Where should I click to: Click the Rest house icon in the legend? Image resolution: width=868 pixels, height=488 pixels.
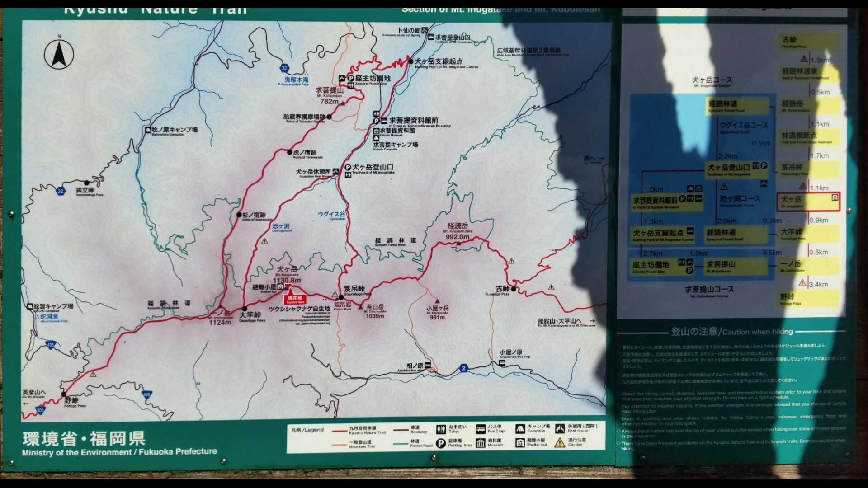(560, 429)
